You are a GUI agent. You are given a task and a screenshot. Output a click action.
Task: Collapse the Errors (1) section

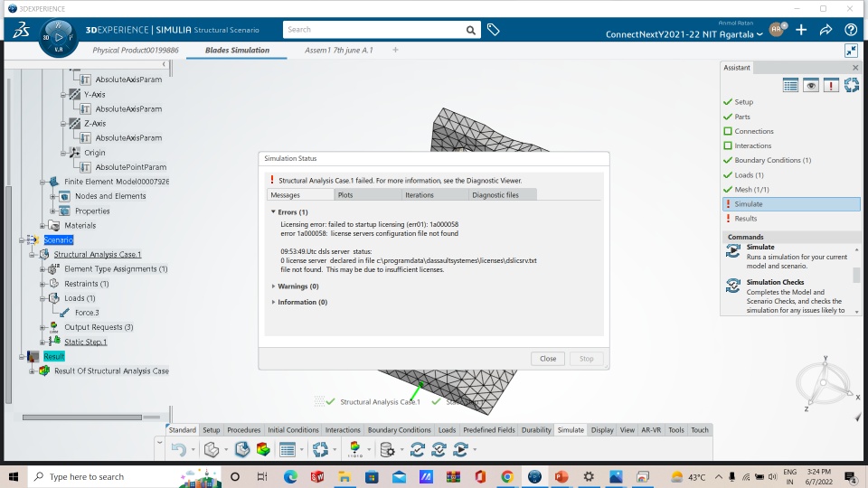[273, 211]
